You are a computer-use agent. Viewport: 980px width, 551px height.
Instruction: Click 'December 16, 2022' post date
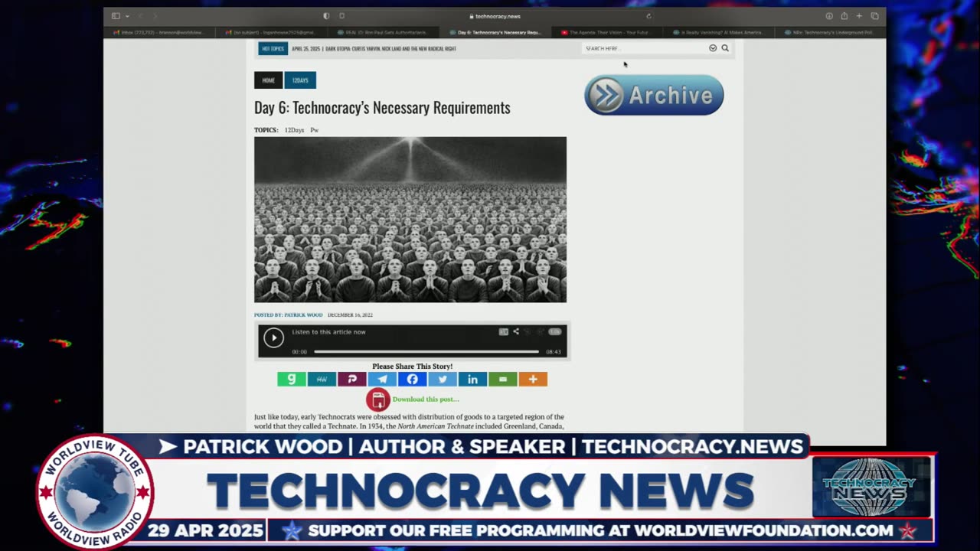[x=350, y=315]
